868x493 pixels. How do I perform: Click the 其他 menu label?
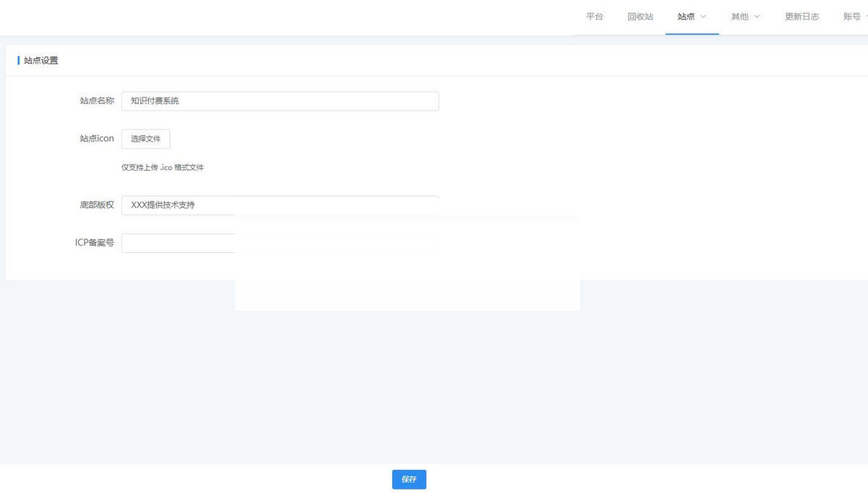coord(739,17)
